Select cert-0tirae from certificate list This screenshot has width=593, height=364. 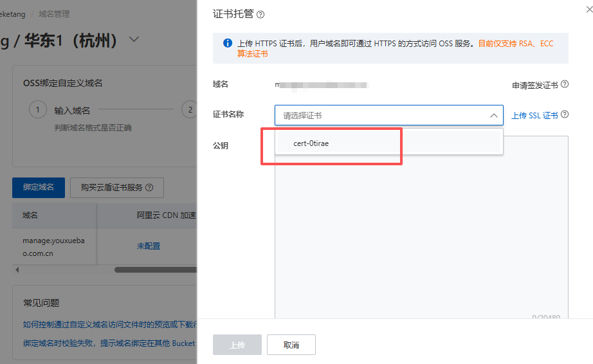tap(311, 143)
